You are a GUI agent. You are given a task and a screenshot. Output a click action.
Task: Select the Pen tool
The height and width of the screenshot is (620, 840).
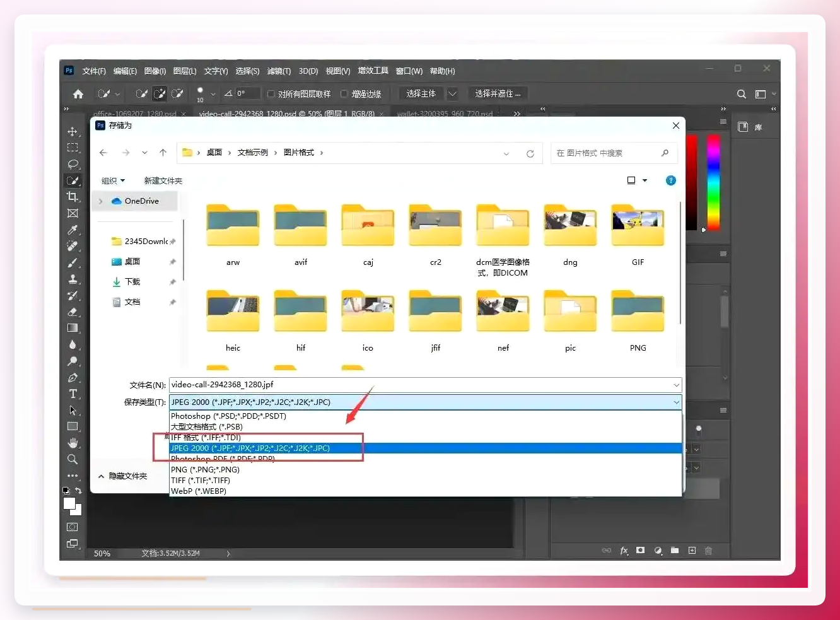coord(73,377)
